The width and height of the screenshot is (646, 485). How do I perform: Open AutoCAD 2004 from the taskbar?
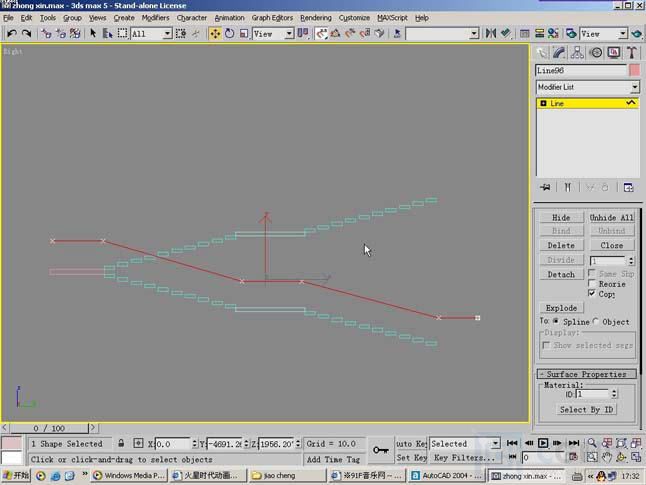446,476
